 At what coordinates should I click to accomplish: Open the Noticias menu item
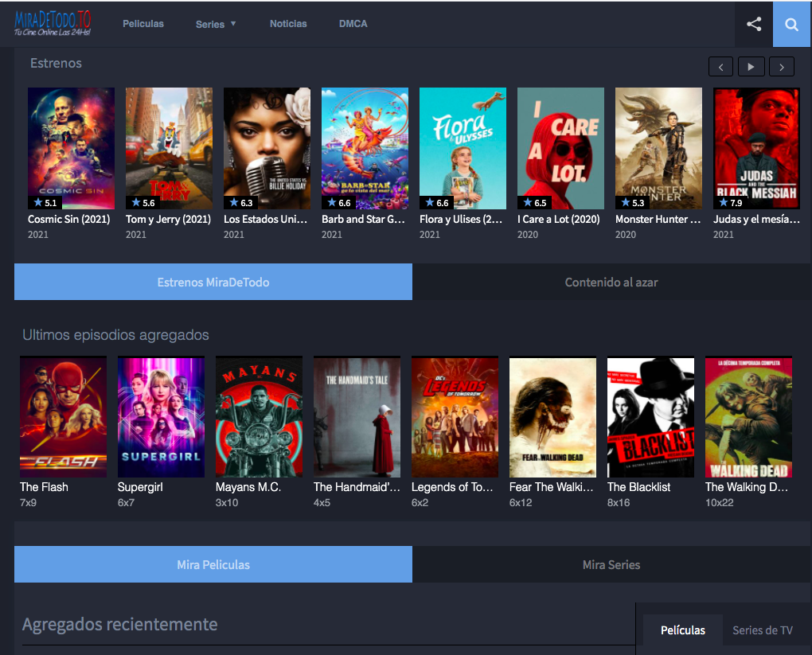tap(288, 24)
